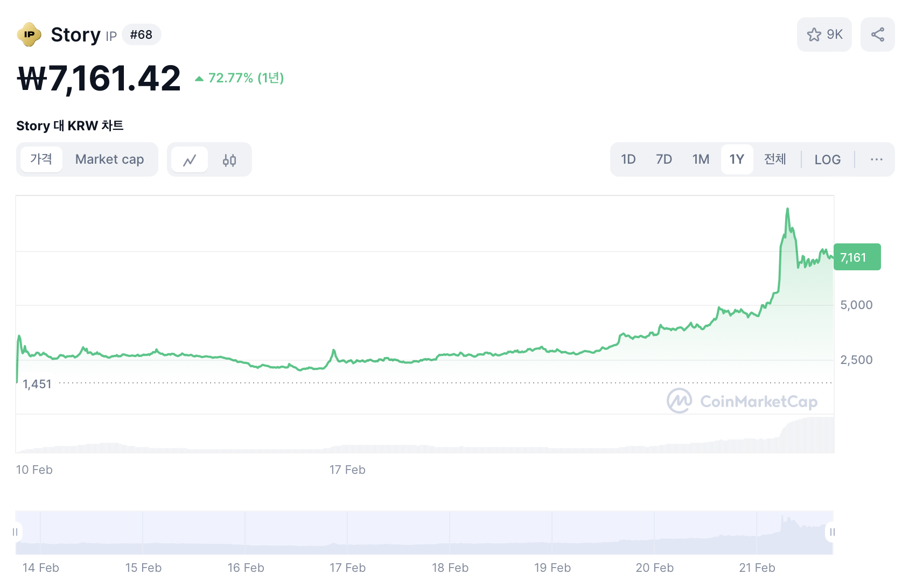
Task: Select the 전체 all-time range
Action: [x=775, y=159]
